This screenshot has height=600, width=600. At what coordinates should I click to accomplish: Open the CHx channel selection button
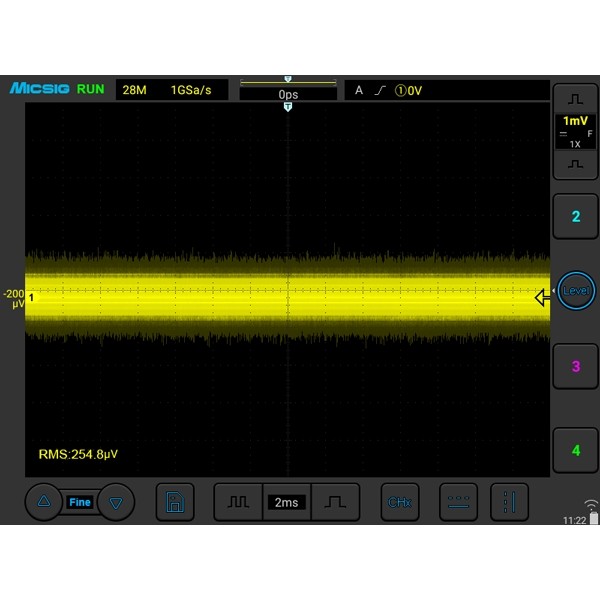click(399, 502)
